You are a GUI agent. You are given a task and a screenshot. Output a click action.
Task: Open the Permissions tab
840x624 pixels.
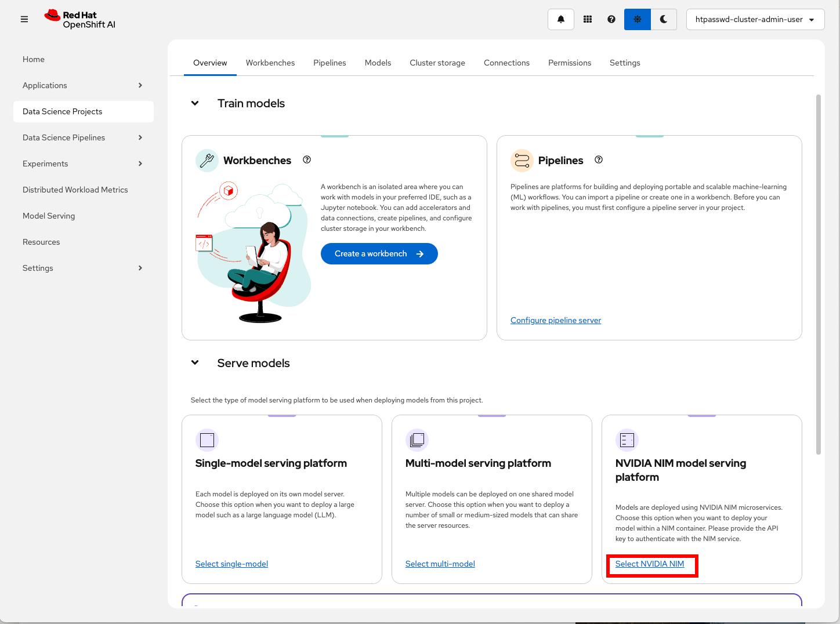(570, 63)
